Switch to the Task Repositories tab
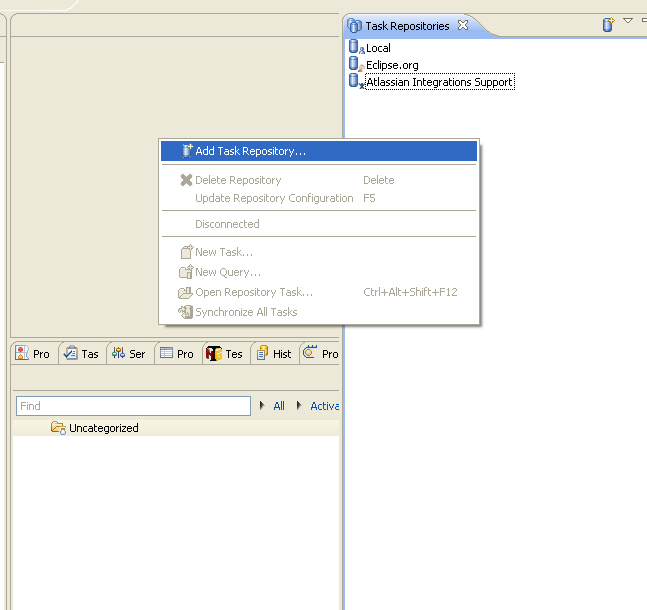The height and width of the screenshot is (610, 647). pyautogui.click(x=407, y=26)
